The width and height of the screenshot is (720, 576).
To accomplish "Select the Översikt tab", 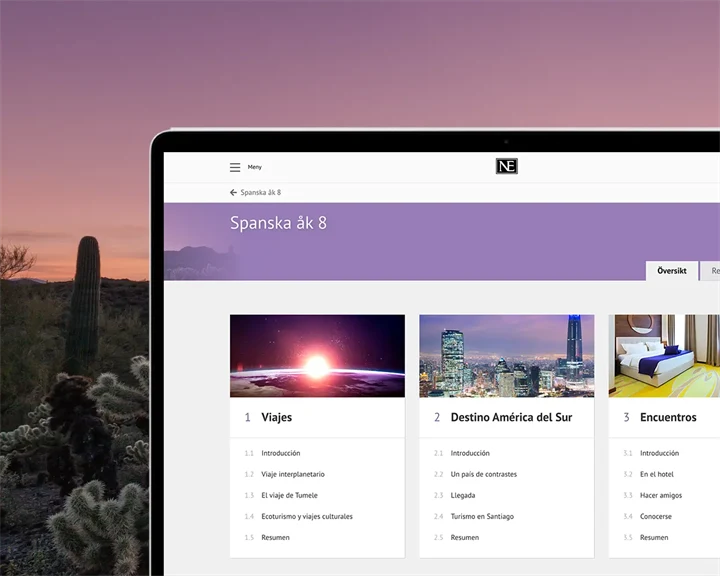I will pyautogui.click(x=672, y=271).
